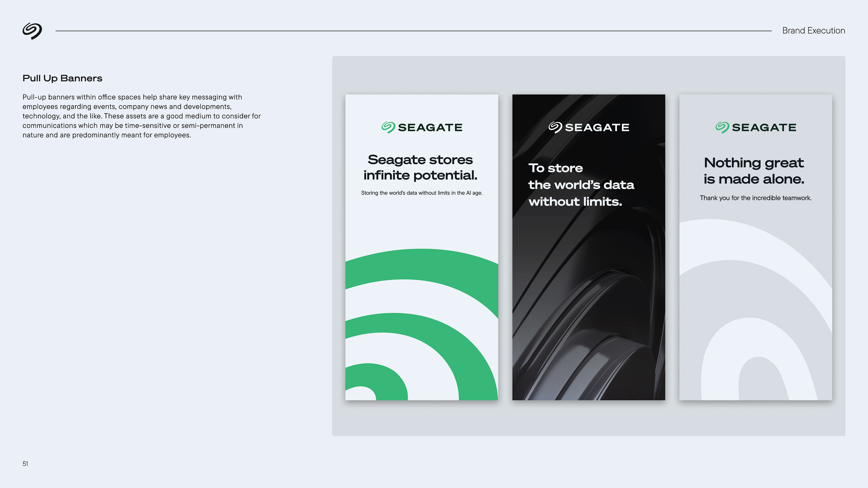Open the green spiral banner thumbnail
The image size is (868, 488).
click(422, 247)
